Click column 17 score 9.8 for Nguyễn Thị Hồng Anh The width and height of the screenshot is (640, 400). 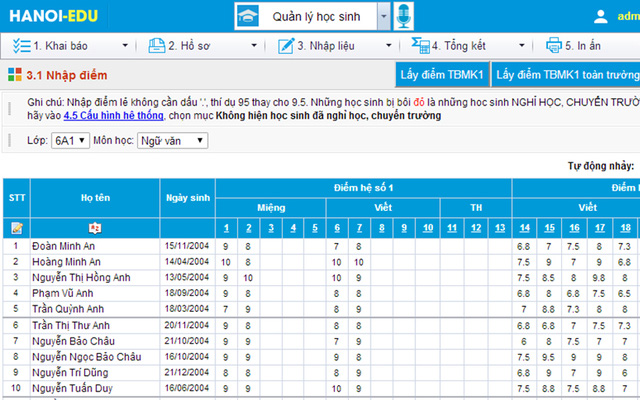(x=599, y=278)
